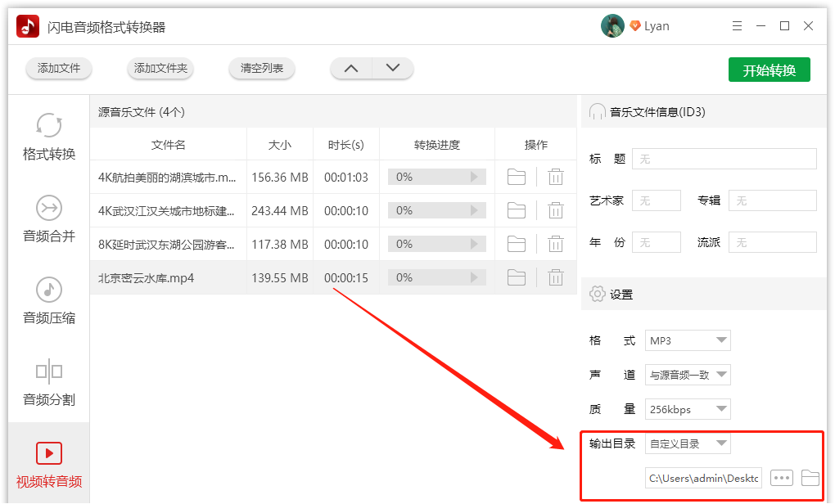Start conversion with 开始转换 button
835x504 pixels.
coord(769,70)
